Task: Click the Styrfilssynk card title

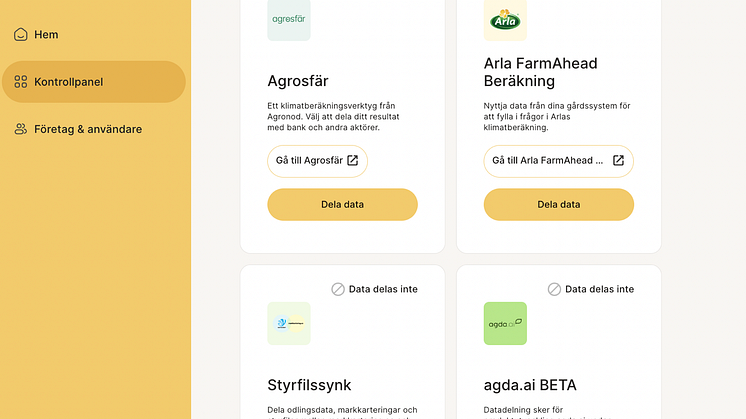Action: point(309,385)
